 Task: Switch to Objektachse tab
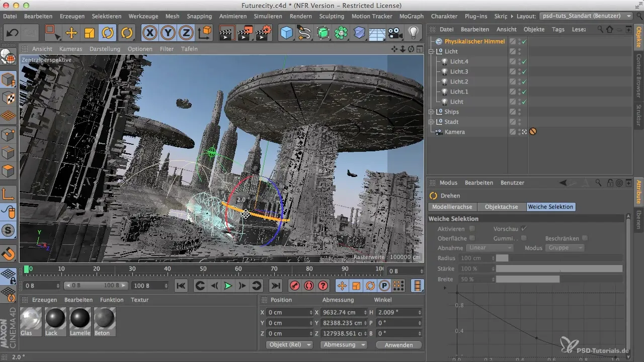tap(501, 207)
